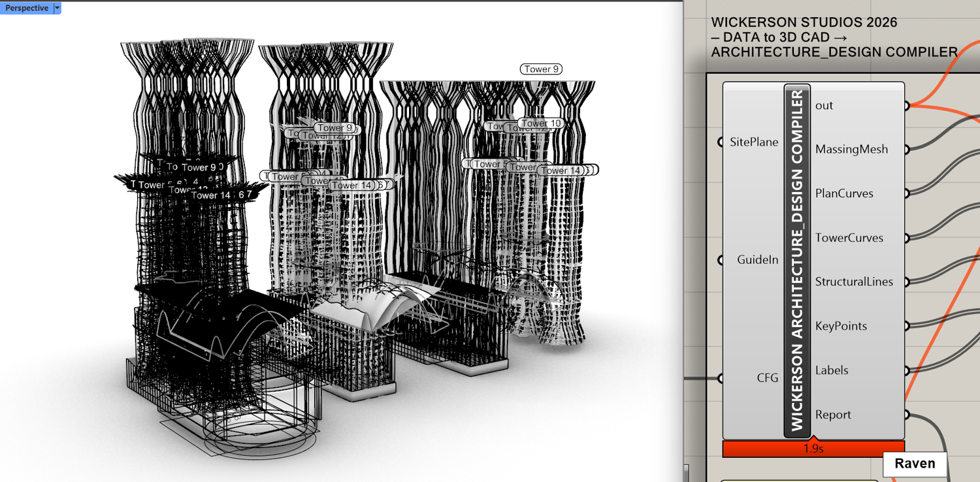Select the CFG input parameter
The height and width of the screenshot is (482, 980).
click(767, 378)
